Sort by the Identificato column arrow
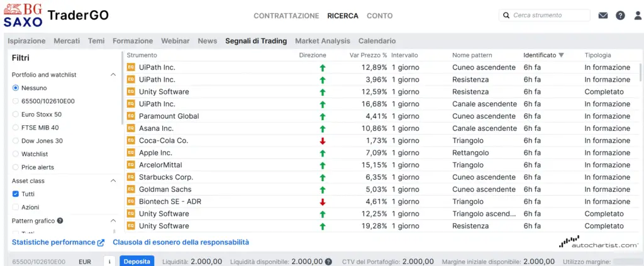The width and height of the screenshot is (644, 266). tap(562, 55)
